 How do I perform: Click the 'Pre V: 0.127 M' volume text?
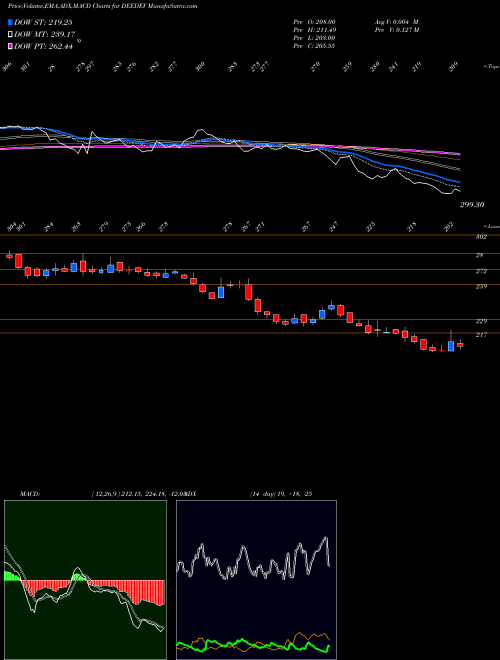396,30
